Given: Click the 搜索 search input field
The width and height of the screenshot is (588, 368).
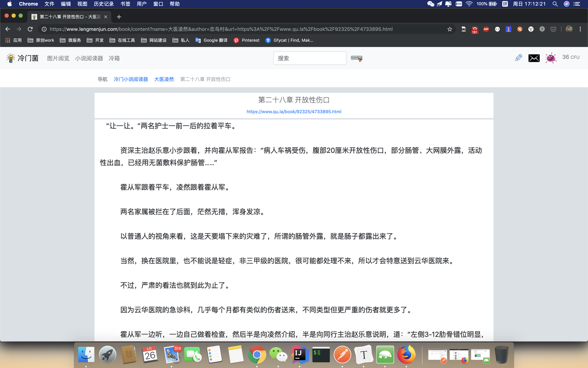Looking at the screenshot, I should coord(310,58).
